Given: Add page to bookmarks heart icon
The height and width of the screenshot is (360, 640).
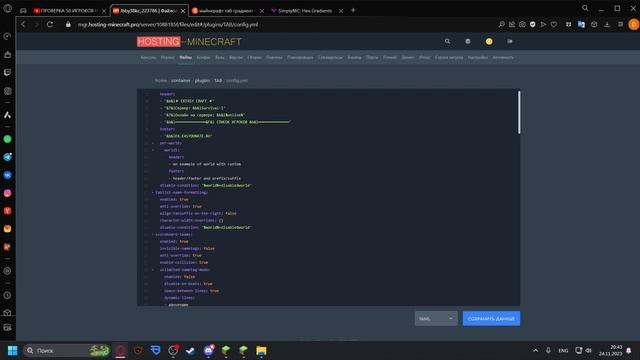Looking at the screenshot, I should click(554, 24).
